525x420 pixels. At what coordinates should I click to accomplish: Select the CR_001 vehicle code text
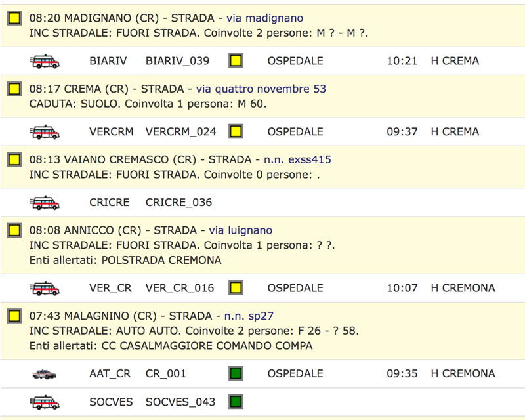(x=166, y=374)
